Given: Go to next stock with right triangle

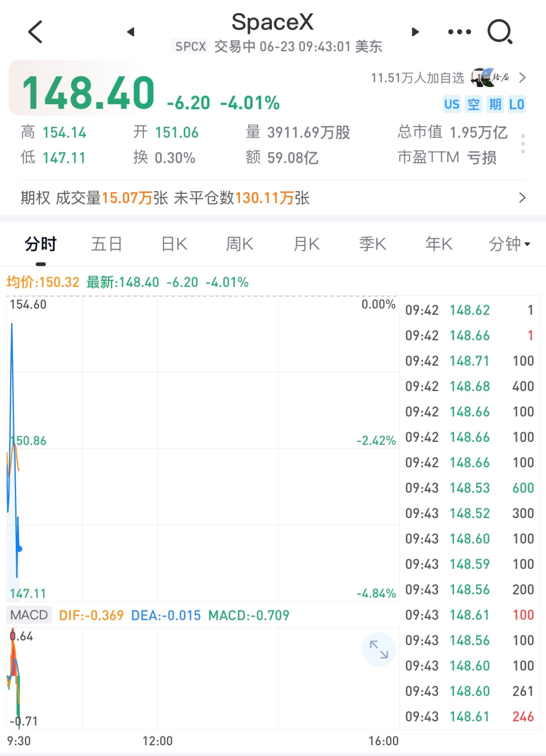Looking at the screenshot, I should pyautogui.click(x=415, y=32).
